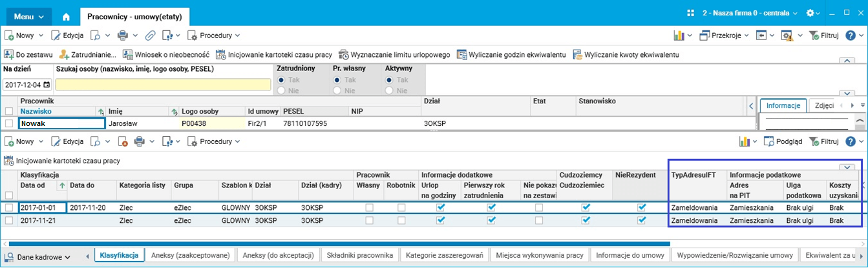Image resolution: width=868 pixels, height=268 pixels.
Task: Open Aneksy (zaakceptowane) tab
Action: coord(190,255)
